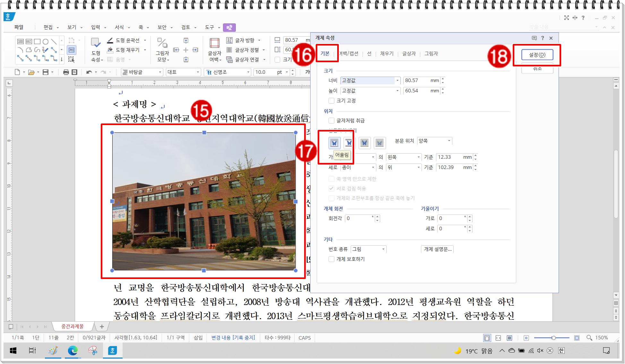This screenshot has width=625, height=364.
Task: Click the zoom slider handle in status bar
Action: pos(553,338)
